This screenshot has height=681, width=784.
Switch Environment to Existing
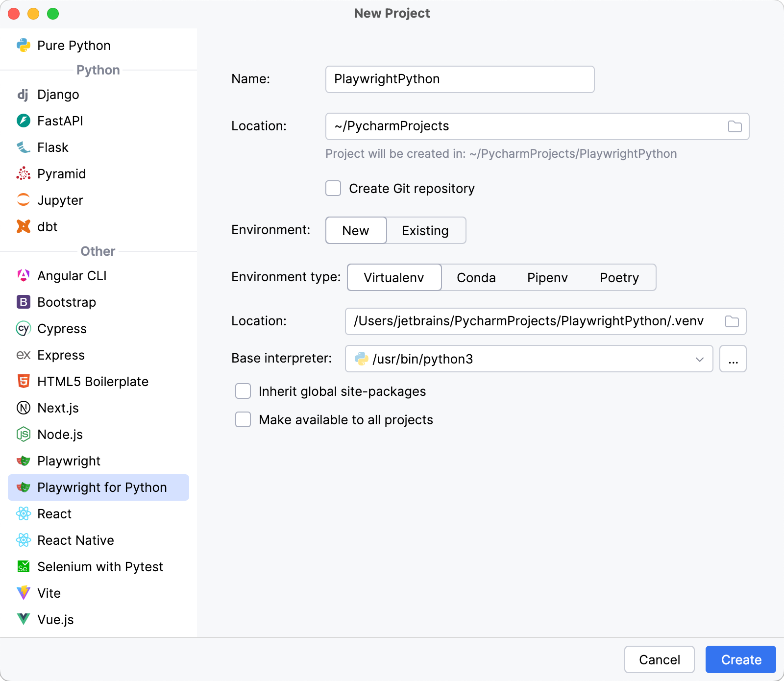point(425,230)
